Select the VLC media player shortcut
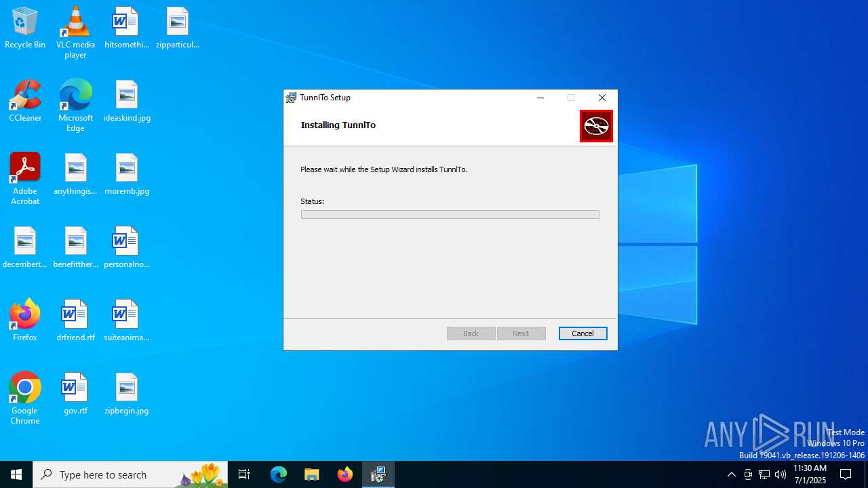The image size is (868, 488). tap(75, 33)
